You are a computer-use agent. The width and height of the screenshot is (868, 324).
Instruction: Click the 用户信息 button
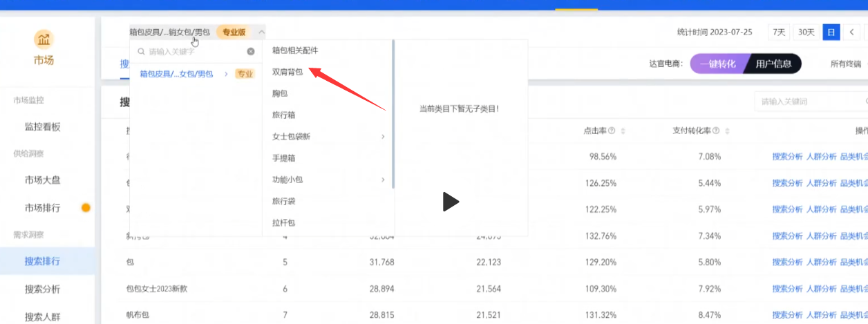[x=773, y=64]
